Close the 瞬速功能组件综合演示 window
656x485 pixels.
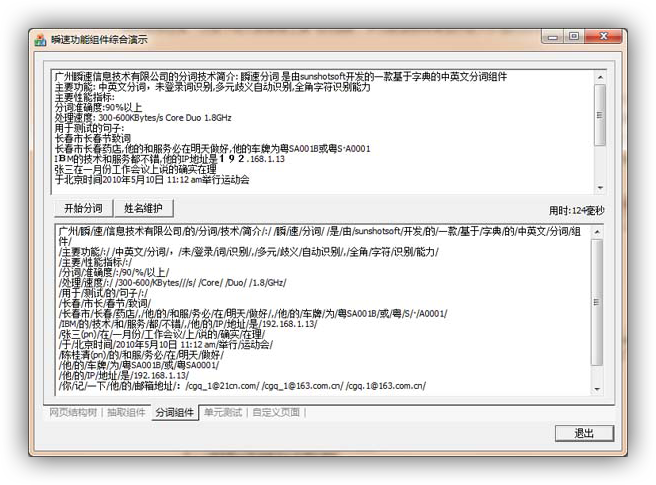tap(603, 37)
